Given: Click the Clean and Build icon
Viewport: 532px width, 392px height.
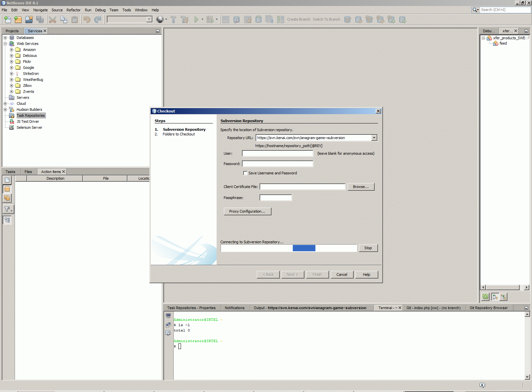Looking at the screenshot, I should coord(185,20).
